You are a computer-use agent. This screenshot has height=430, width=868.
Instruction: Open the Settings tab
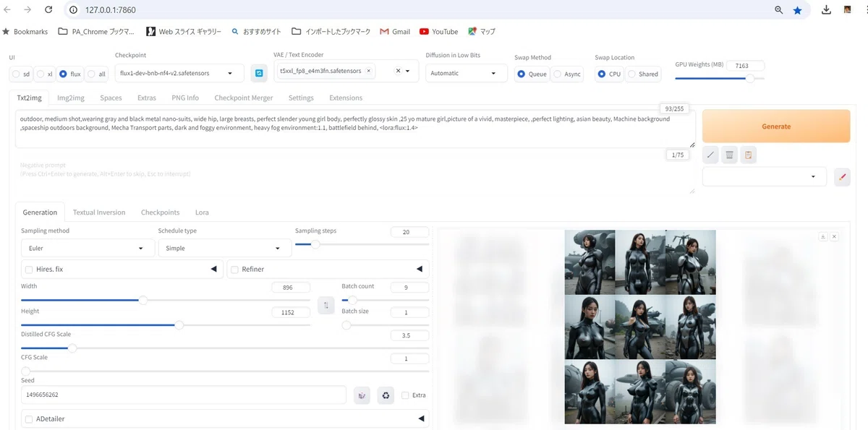click(301, 98)
